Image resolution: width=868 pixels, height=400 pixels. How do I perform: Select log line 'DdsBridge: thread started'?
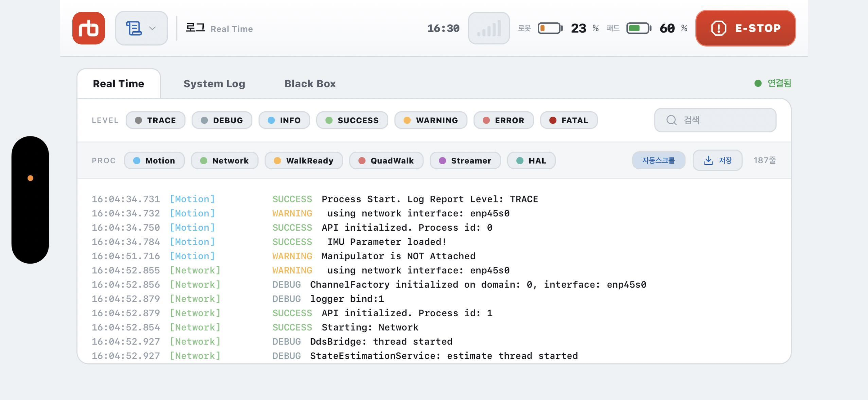[381, 342]
